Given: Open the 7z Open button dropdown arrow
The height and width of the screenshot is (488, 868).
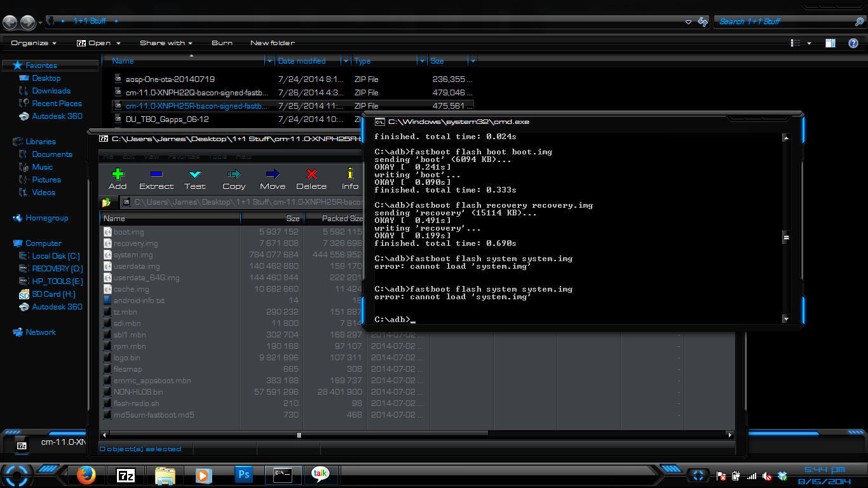Looking at the screenshot, I should (118, 43).
